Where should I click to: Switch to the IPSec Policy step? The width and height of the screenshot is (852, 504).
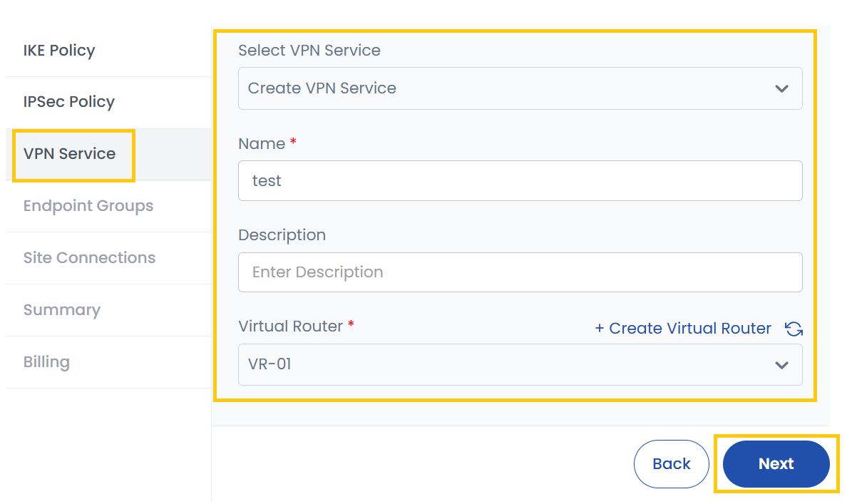coord(68,102)
